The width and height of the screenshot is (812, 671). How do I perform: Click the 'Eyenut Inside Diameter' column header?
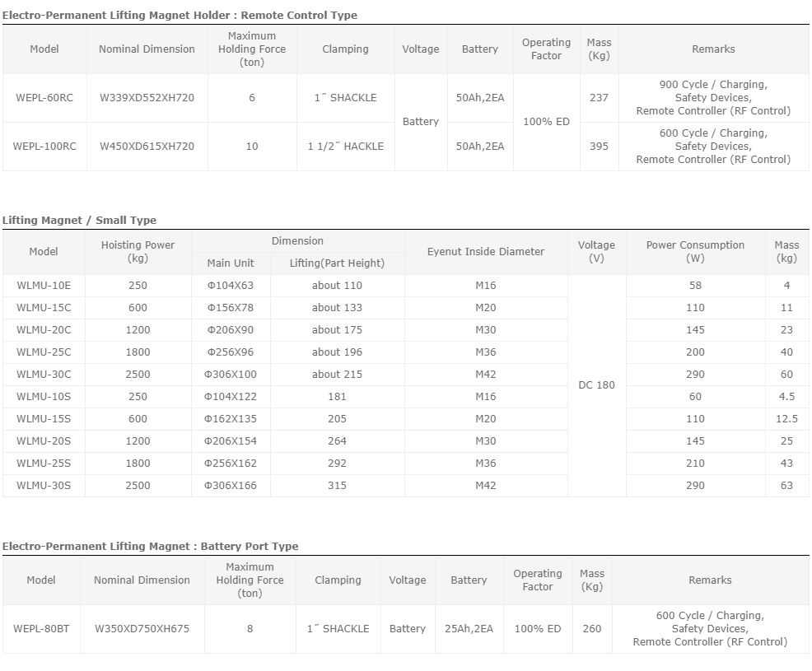click(x=486, y=252)
